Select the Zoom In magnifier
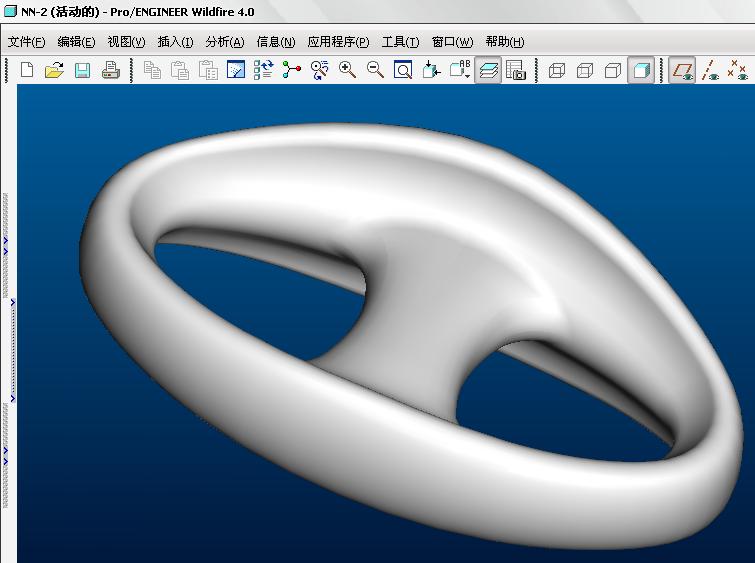Viewport: 755px width, 563px height. pyautogui.click(x=347, y=70)
